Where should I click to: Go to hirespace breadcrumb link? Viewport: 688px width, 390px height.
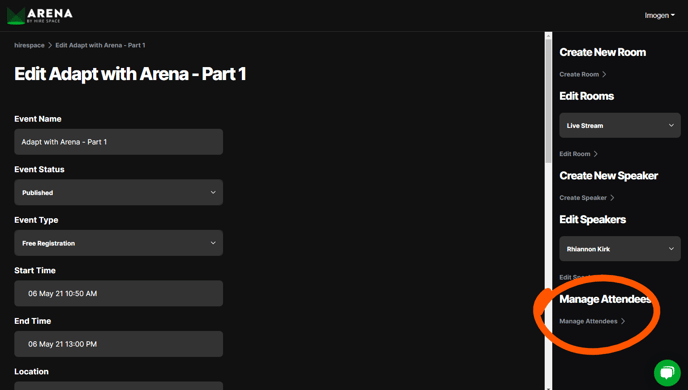click(x=29, y=45)
